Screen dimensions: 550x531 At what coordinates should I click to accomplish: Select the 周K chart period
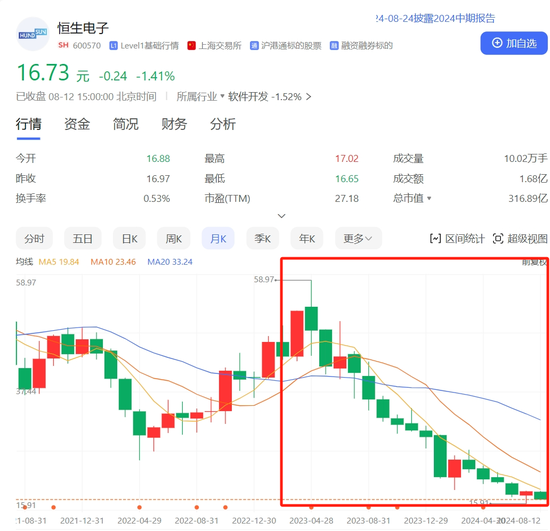(174, 238)
